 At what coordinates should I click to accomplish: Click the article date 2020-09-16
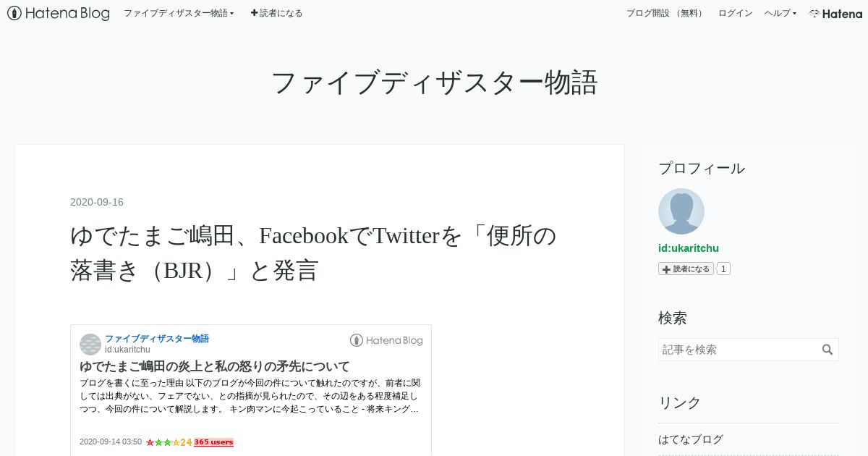point(97,202)
